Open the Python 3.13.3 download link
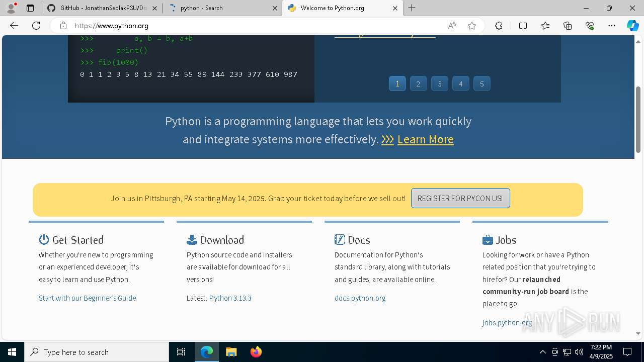The image size is (644, 362). pyautogui.click(x=230, y=298)
